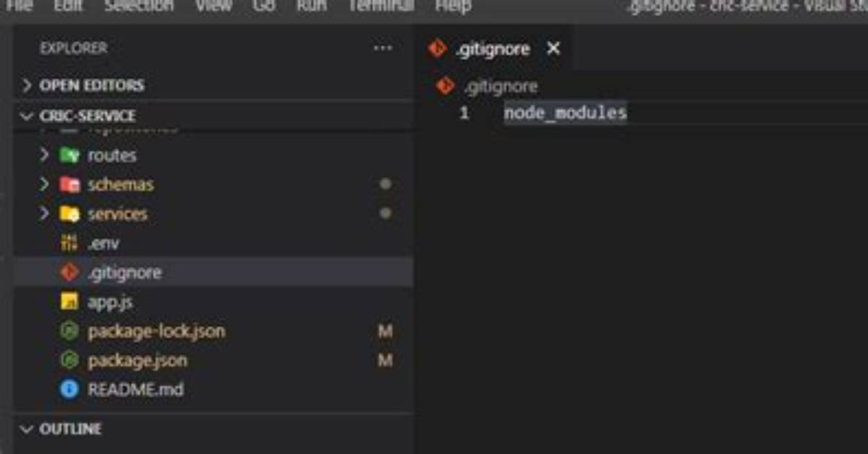Open the package-lock.json file
The width and height of the screenshot is (868, 454).
click(213, 331)
